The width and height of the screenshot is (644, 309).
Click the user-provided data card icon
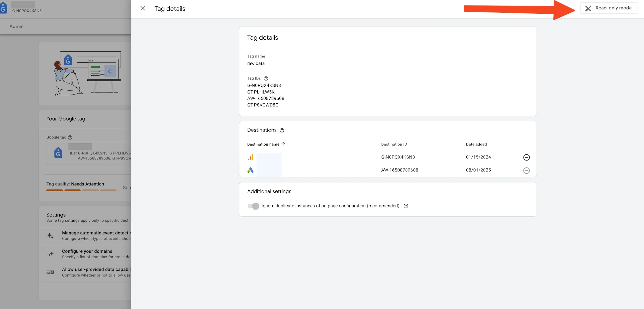(50, 272)
